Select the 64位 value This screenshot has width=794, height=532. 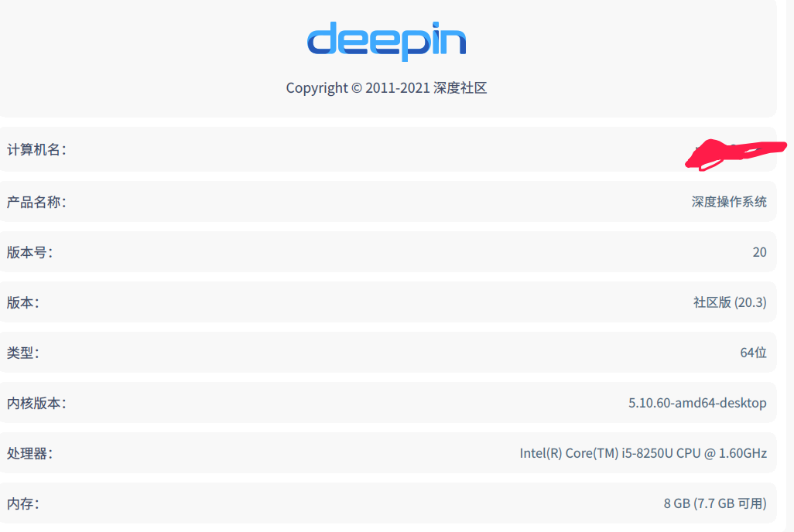[x=754, y=353]
